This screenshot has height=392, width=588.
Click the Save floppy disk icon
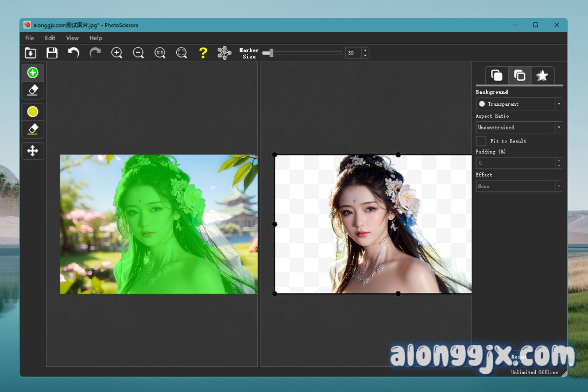52,53
